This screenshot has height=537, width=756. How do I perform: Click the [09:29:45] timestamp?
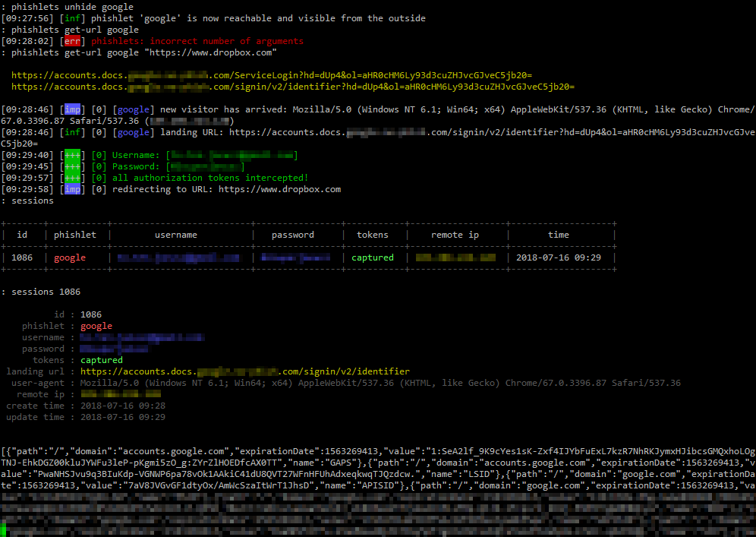[x=27, y=166]
